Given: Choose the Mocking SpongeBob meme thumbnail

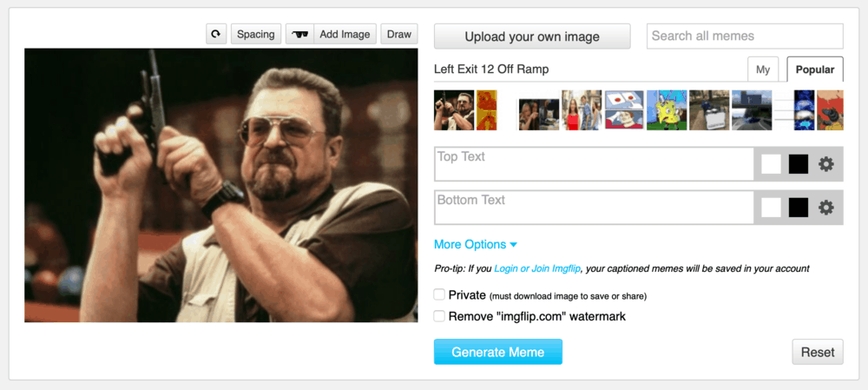Looking at the screenshot, I should 667,110.
